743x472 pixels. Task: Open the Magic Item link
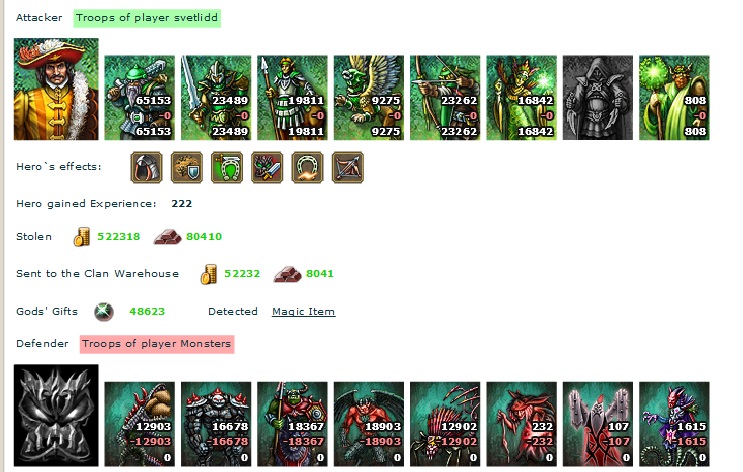click(x=304, y=311)
